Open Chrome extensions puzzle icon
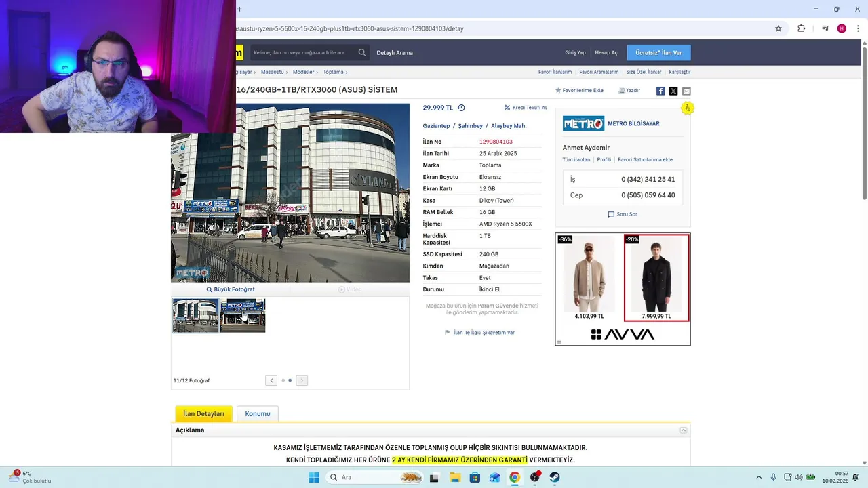 [802, 28]
